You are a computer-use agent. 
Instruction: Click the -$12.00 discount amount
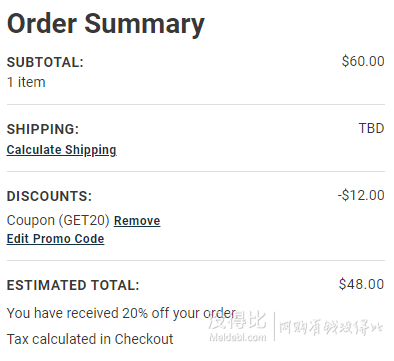[x=361, y=195]
